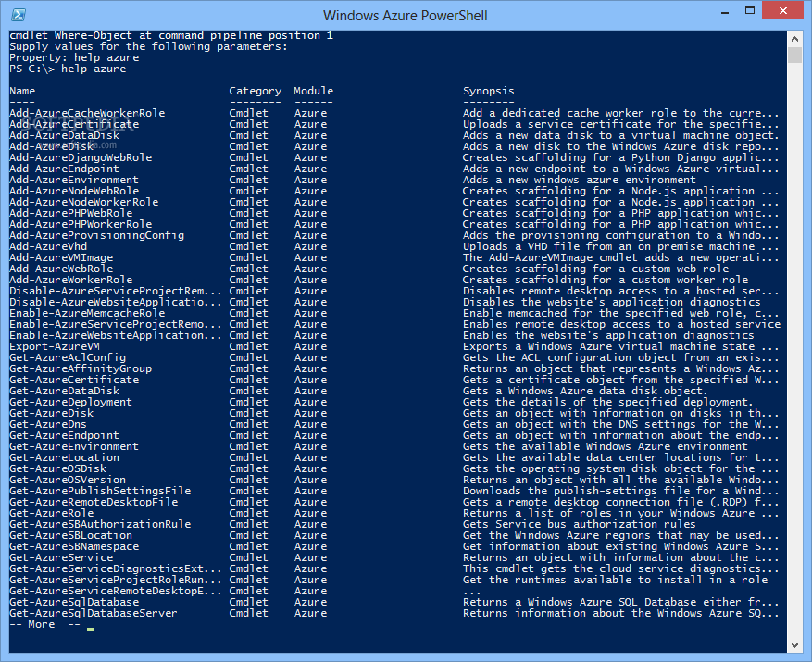
Task: Select the 'Enable-AzureServiceProjectRemo...' entry
Action: coord(116,325)
